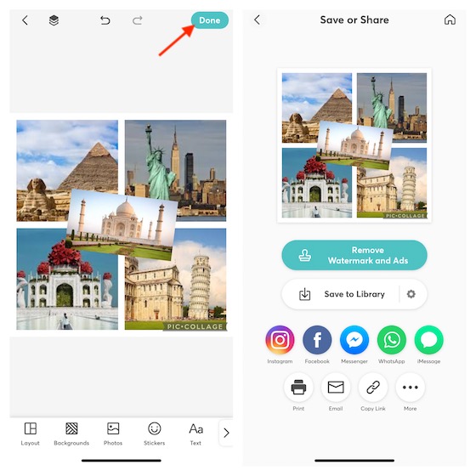476x476 pixels.
Task: Share via iMessage
Action: click(428, 340)
